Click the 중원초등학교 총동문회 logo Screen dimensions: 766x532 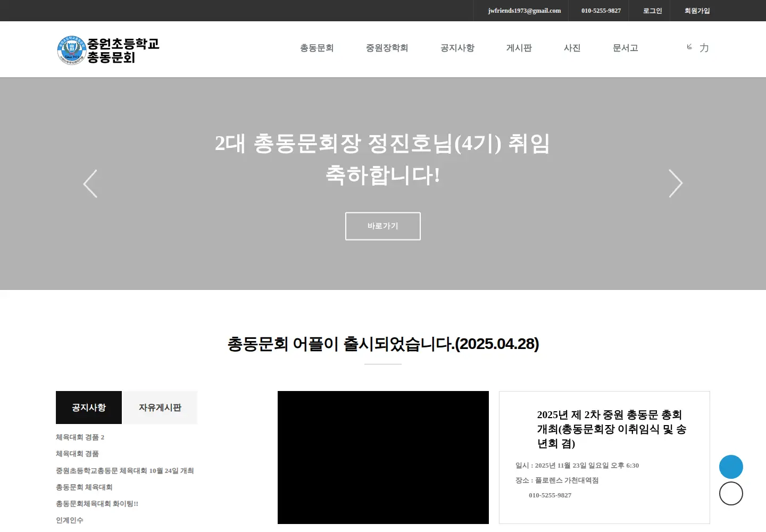click(109, 50)
